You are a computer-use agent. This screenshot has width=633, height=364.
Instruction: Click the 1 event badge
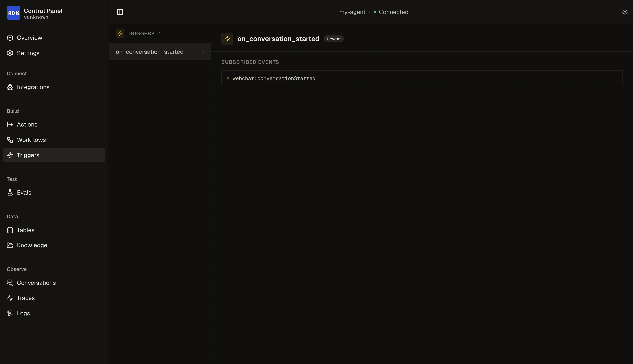[334, 39]
